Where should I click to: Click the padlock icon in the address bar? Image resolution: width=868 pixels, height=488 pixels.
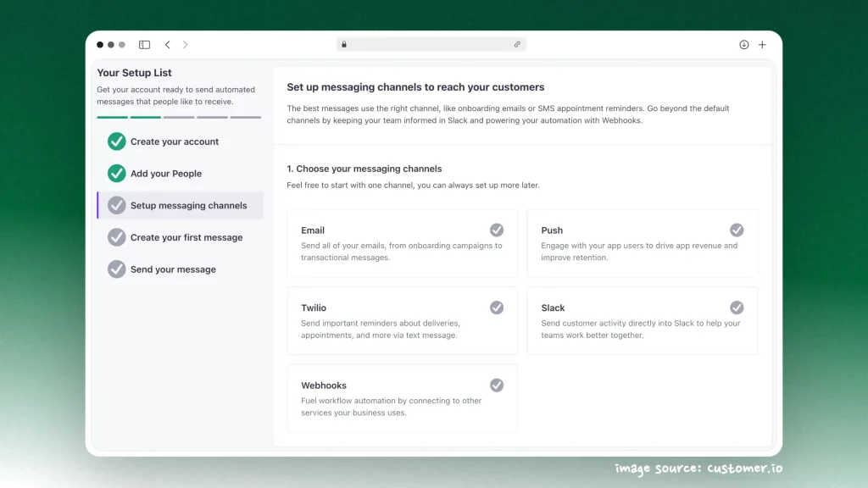pos(344,44)
